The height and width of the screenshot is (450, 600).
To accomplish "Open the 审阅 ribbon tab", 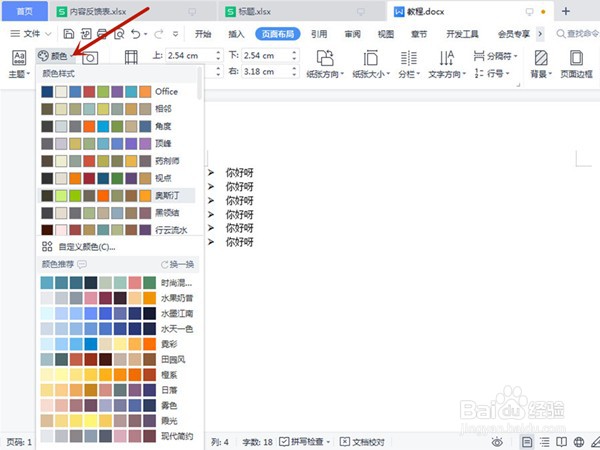I will [352, 34].
